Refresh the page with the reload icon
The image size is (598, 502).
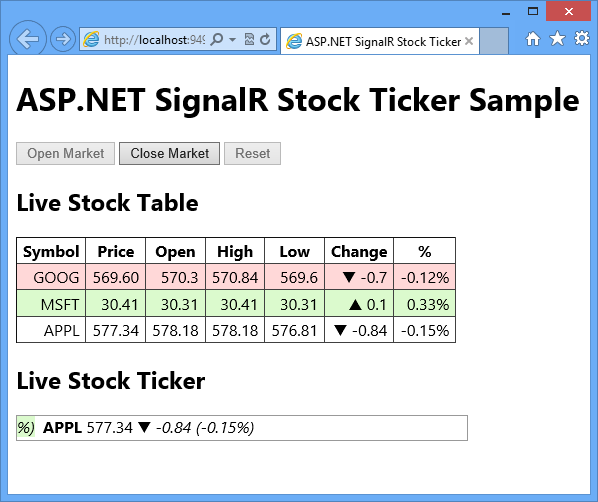[265, 39]
